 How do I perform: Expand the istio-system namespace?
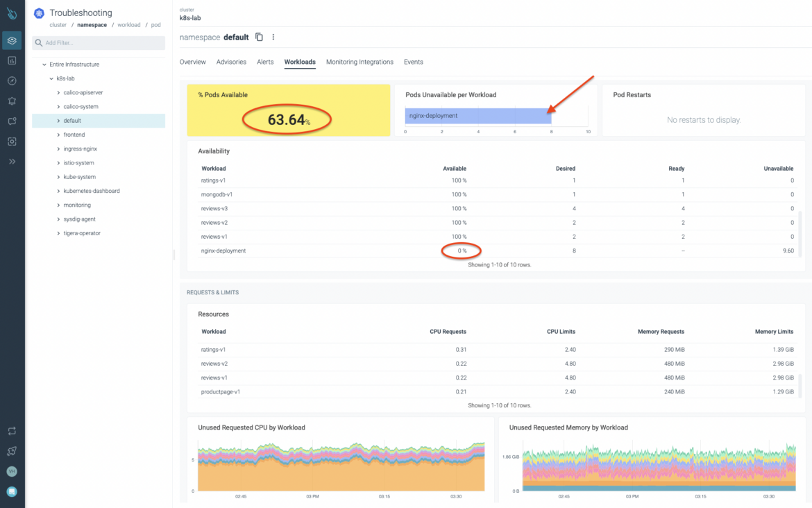58,162
